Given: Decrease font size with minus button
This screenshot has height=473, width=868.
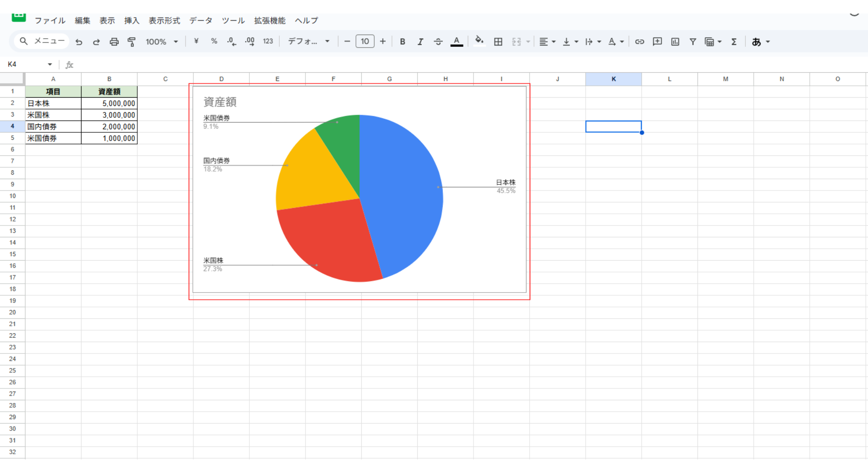Looking at the screenshot, I should point(347,42).
